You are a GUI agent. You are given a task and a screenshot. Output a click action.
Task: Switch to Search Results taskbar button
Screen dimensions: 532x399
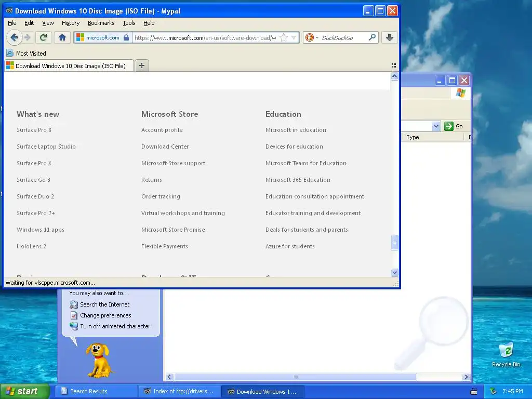click(x=96, y=391)
